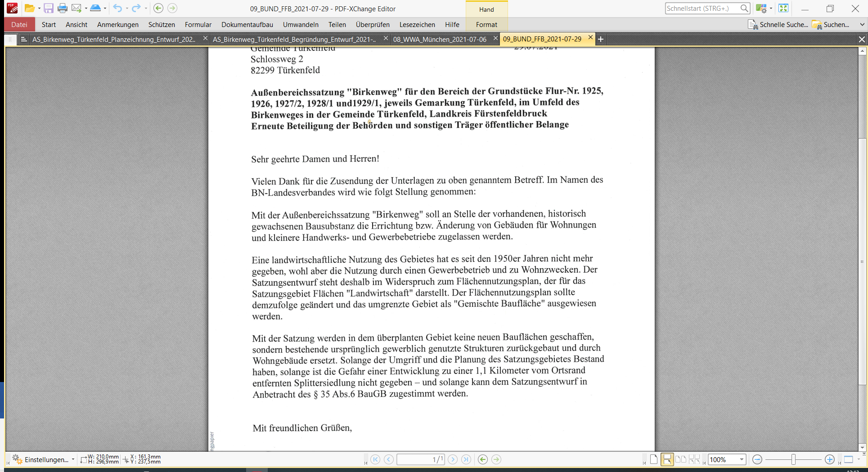
Task: Close the 09_BUND_FFB document tab
Action: coord(590,38)
